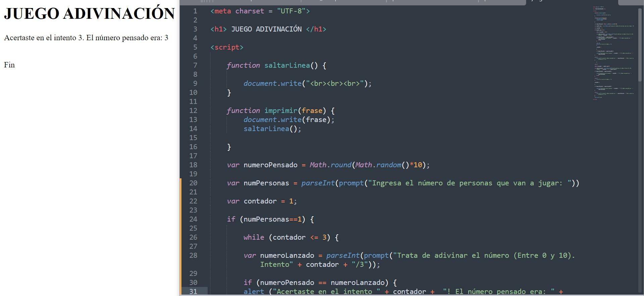The image size is (644, 296).
Task: Click the "Ingresa el número de personas" string
Action: click(470, 183)
